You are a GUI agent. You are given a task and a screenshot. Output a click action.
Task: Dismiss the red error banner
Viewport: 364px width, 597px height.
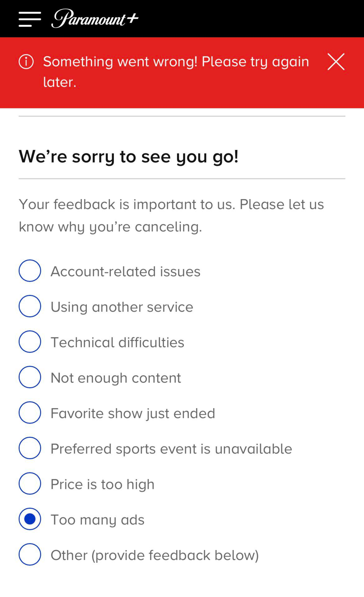click(x=336, y=62)
